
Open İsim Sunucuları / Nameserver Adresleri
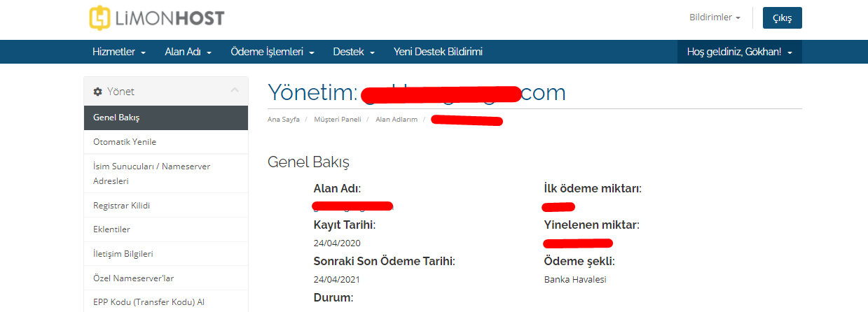pyautogui.click(x=166, y=173)
